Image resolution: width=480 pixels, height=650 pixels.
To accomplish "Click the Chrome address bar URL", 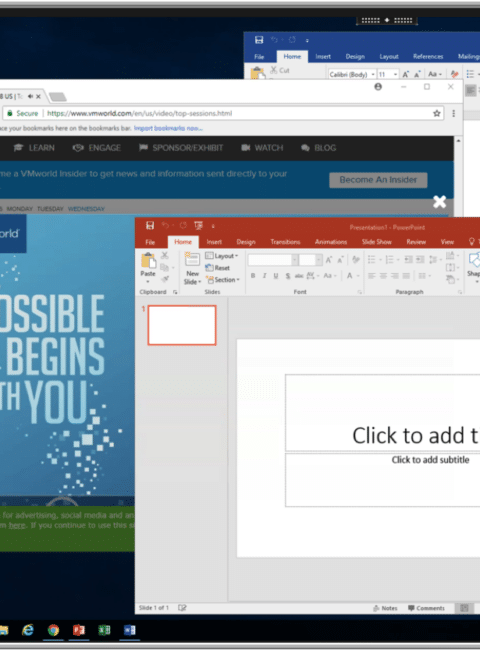I will pyautogui.click(x=139, y=113).
